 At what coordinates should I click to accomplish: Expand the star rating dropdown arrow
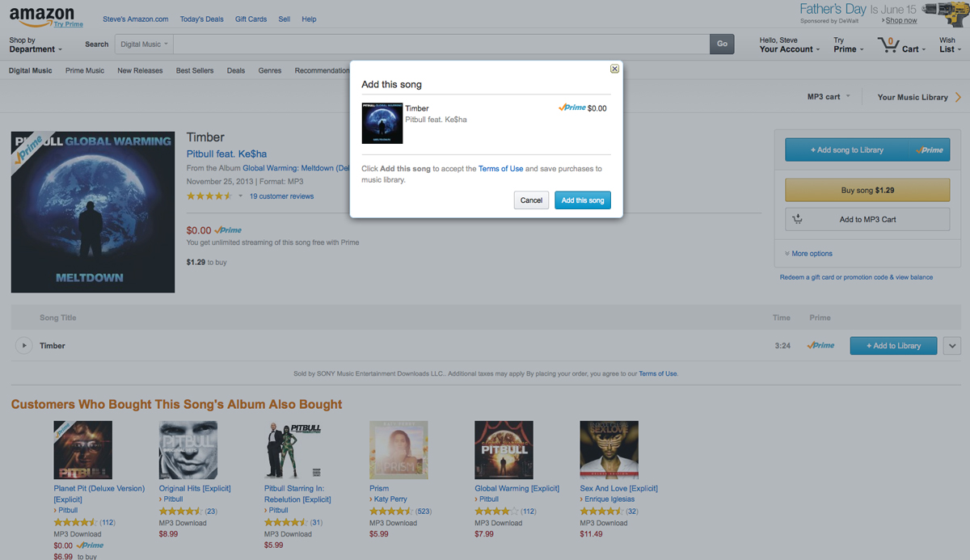[240, 196]
